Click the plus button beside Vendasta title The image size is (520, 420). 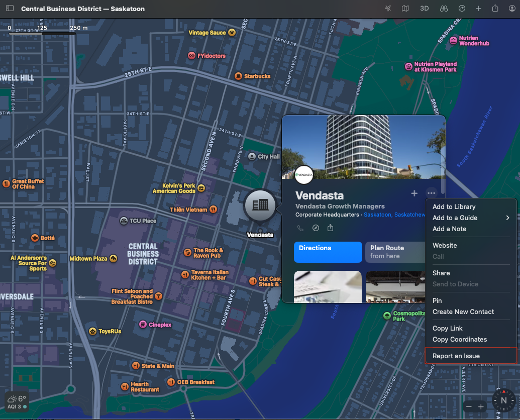pyautogui.click(x=414, y=193)
